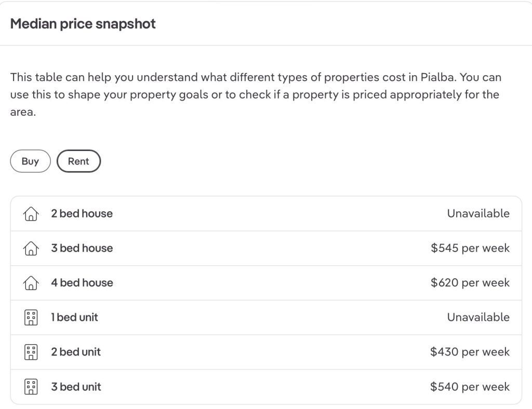Select the "1 bed unit" row label
Image resolution: width=532 pixels, height=409 pixels.
74,318
